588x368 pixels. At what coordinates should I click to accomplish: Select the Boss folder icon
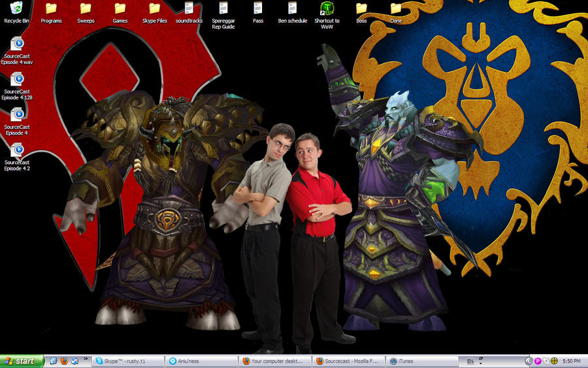pyautogui.click(x=361, y=12)
